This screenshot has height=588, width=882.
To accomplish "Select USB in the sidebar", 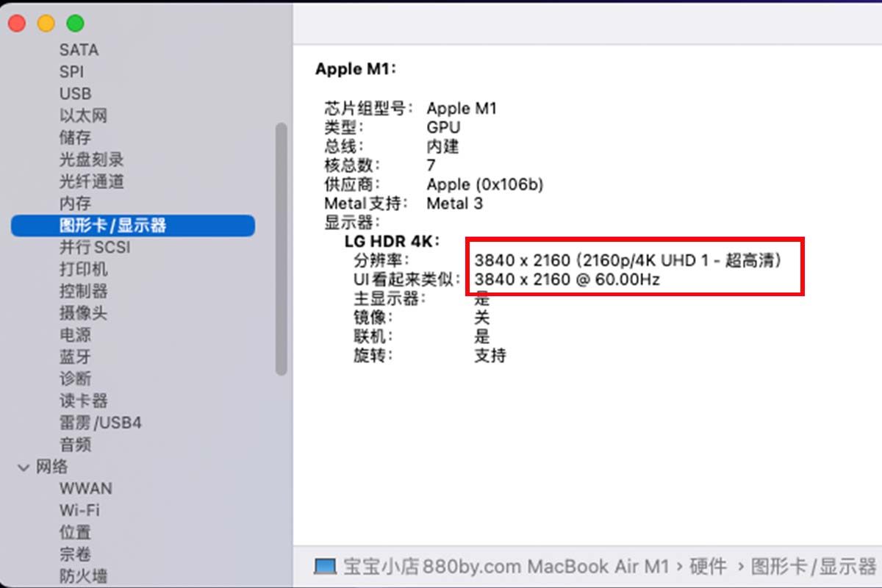I will 76,94.
